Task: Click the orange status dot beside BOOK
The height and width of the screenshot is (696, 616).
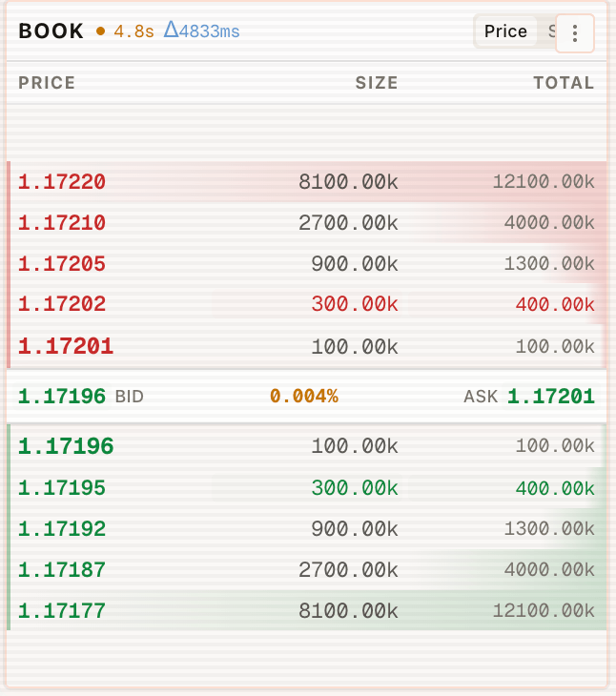Action: (x=101, y=31)
